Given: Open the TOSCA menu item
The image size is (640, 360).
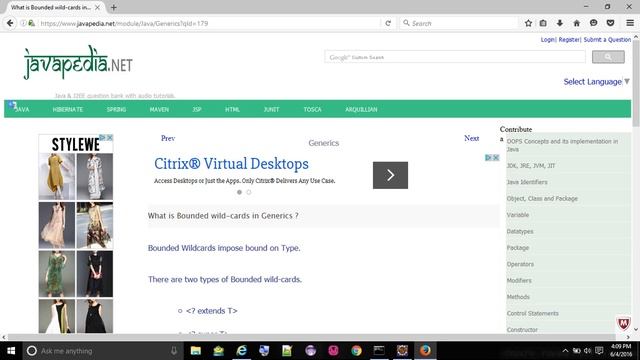Looking at the screenshot, I should 312,109.
